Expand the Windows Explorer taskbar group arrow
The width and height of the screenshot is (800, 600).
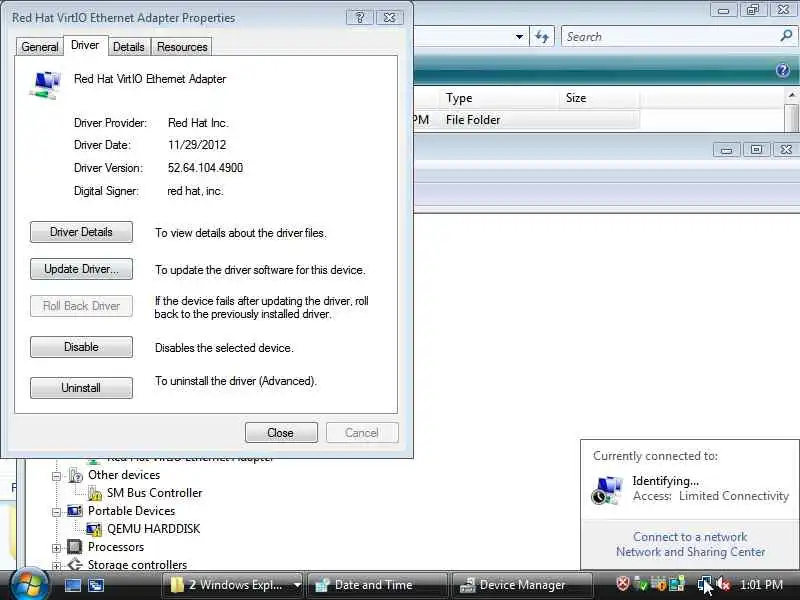click(x=296, y=585)
